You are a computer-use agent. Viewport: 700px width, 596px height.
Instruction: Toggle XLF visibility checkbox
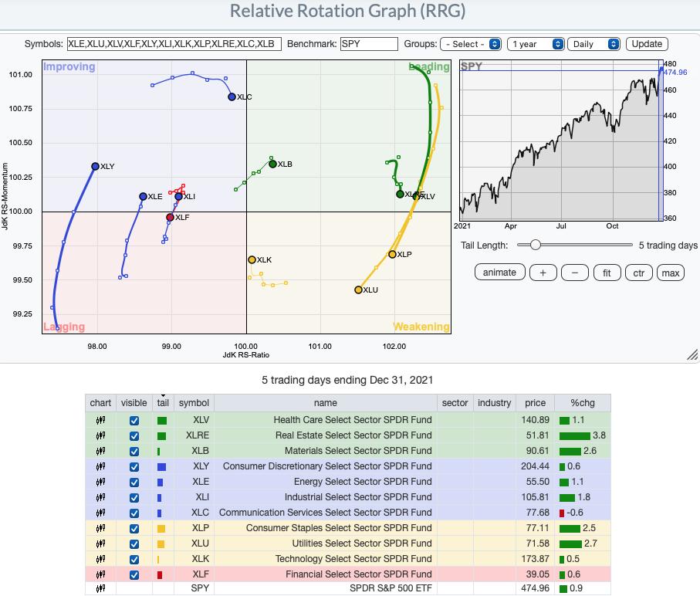[134, 575]
